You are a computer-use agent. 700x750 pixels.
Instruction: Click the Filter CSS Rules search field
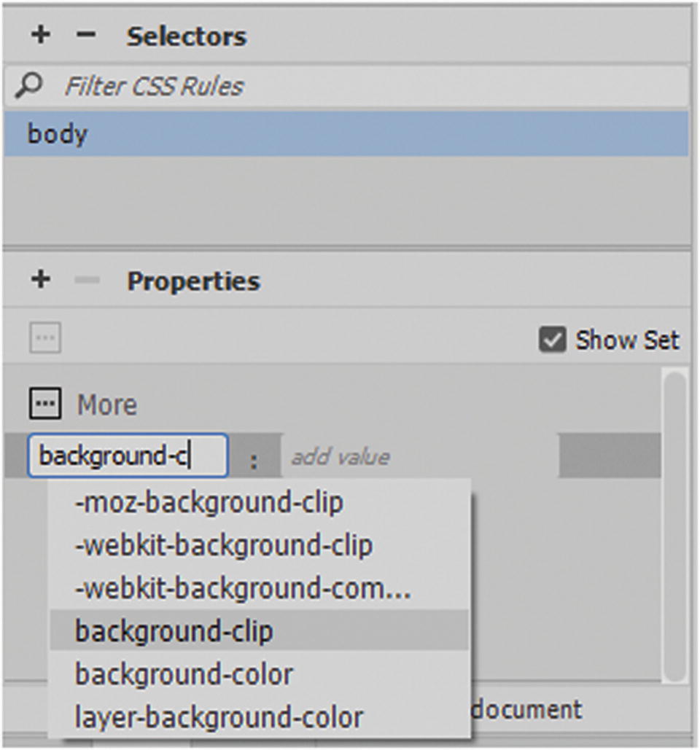click(365, 87)
